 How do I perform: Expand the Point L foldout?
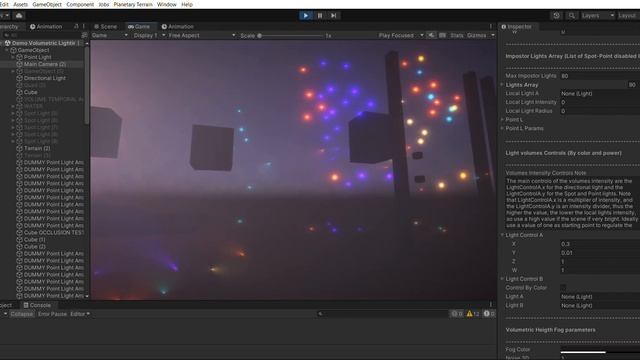pos(502,120)
